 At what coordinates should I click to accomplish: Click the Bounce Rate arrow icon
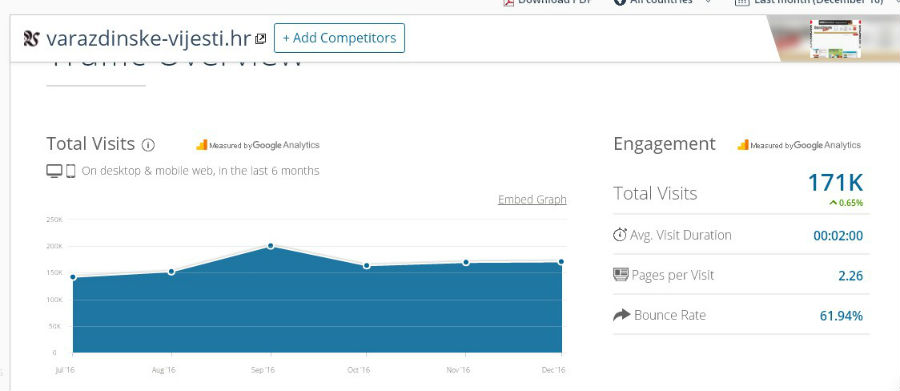point(622,315)
